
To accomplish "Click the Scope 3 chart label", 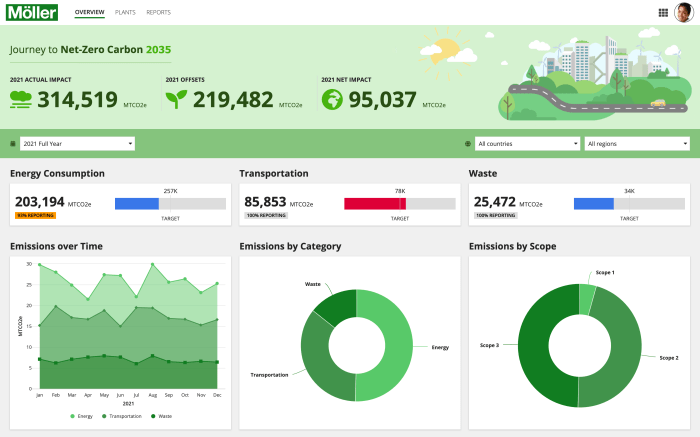I will click(x=489, y=345).
